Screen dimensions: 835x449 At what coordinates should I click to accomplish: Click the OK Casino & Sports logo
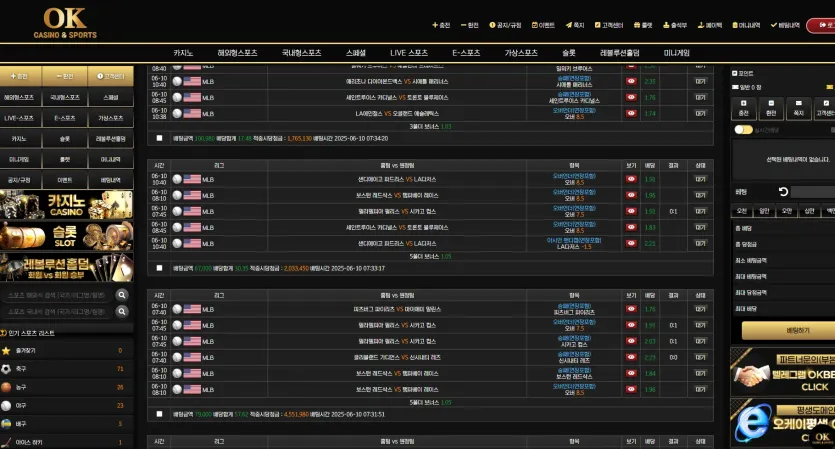[65, 23]
